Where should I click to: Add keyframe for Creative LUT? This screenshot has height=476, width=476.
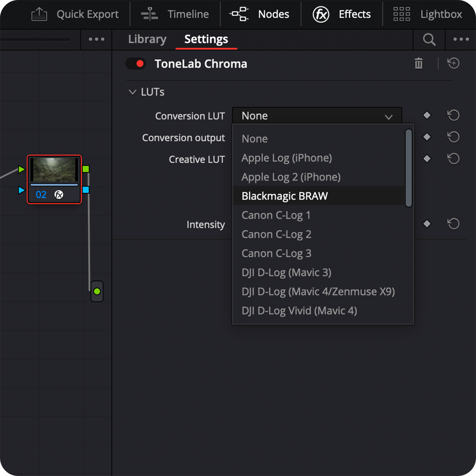pyautogui.click(x=427, y=159)
